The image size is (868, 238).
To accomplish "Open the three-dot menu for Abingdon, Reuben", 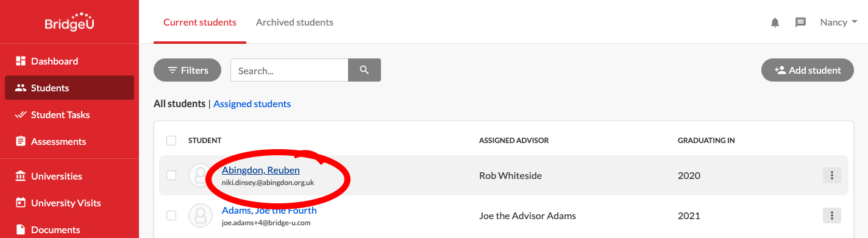I will (832, 175).
